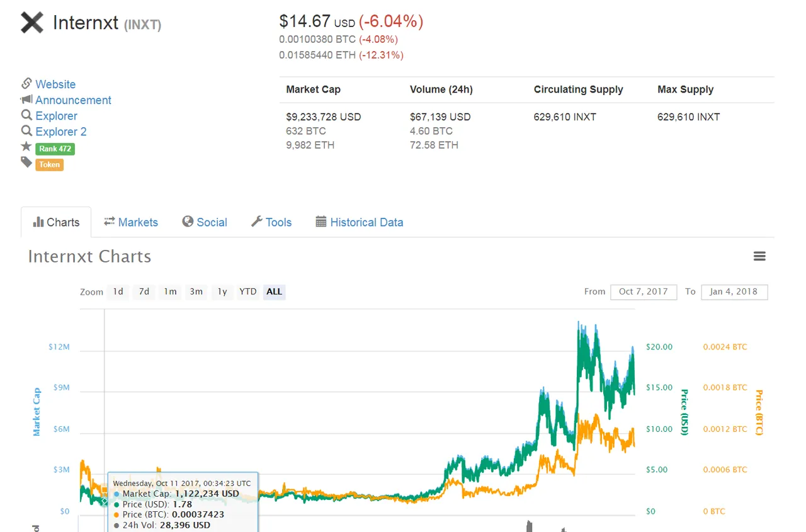
Task: Click the Internxt (INXT) title text
Action: [x=107, y=23]
